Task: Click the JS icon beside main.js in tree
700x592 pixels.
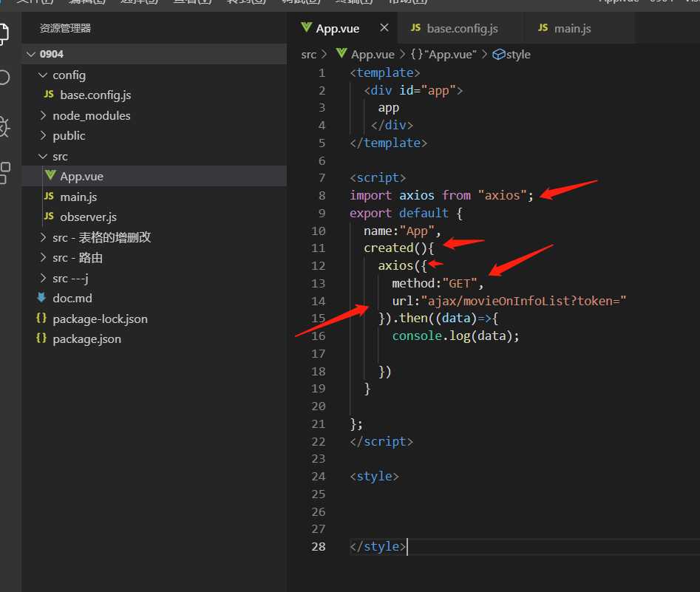Action: (x=49, y=197)
